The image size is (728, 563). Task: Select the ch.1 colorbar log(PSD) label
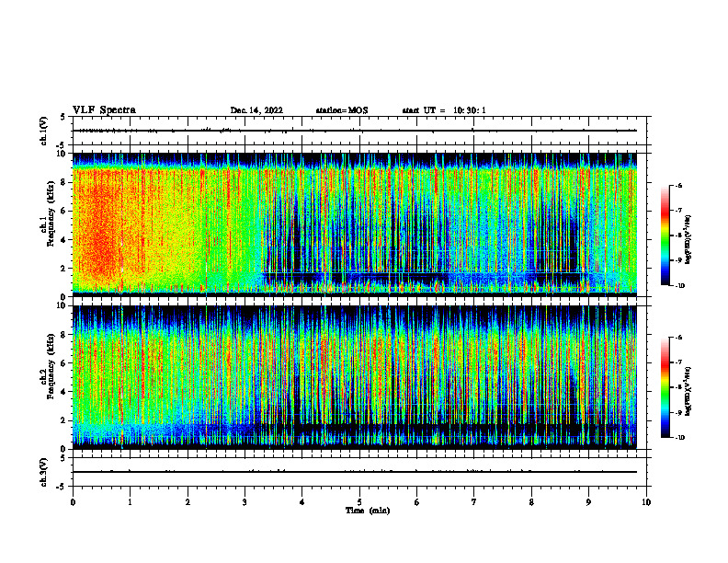point(688,240)
